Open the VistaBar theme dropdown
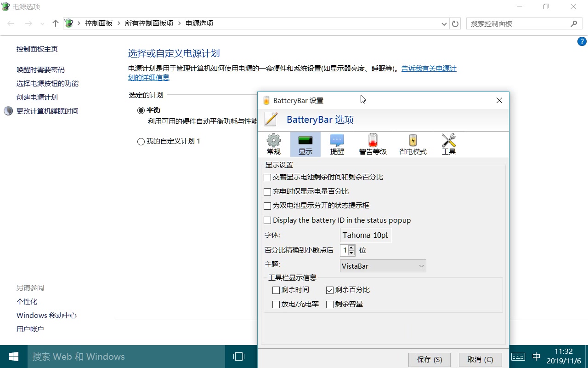This screenshot has width=588, height=368. click(x=383, y=266)
